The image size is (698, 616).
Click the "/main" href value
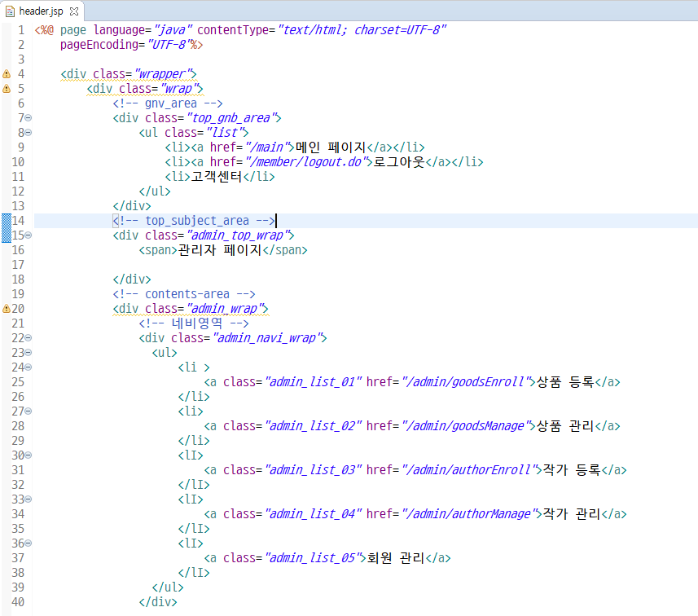[270, 147]
